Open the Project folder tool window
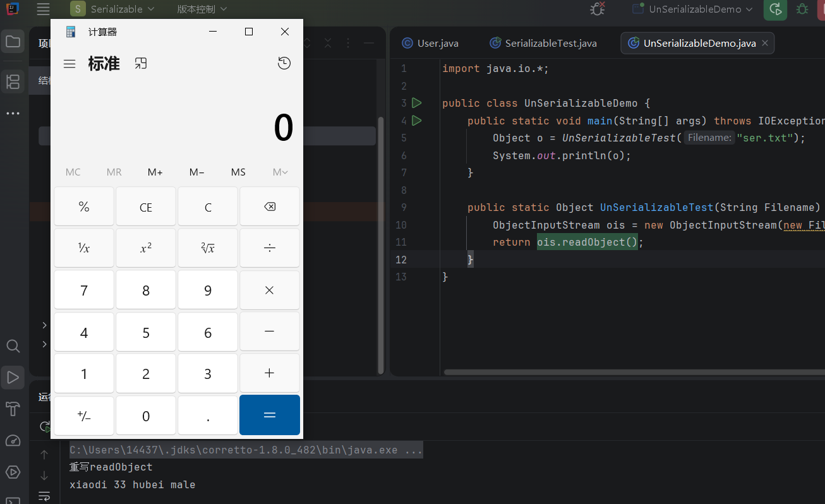Viewport: 825px width, 504px height. pos(13,42)
